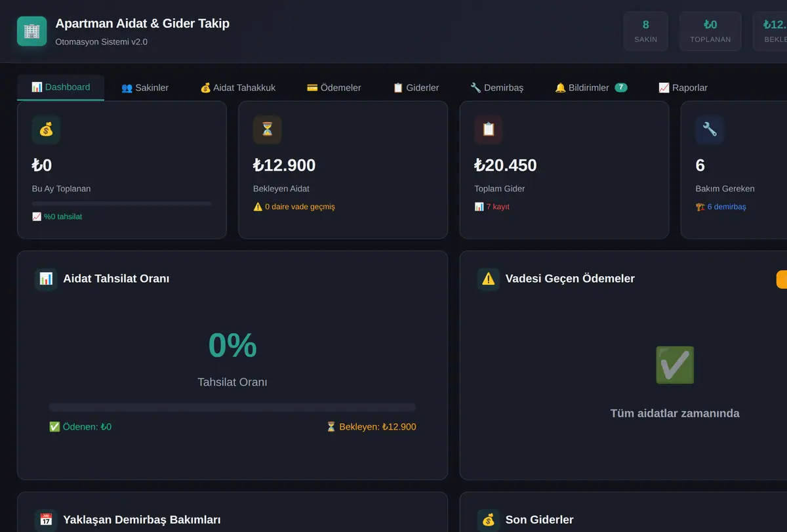Click the '6 demirbaş' text
Screen dimensions: 787x532
tap(721, 207)
